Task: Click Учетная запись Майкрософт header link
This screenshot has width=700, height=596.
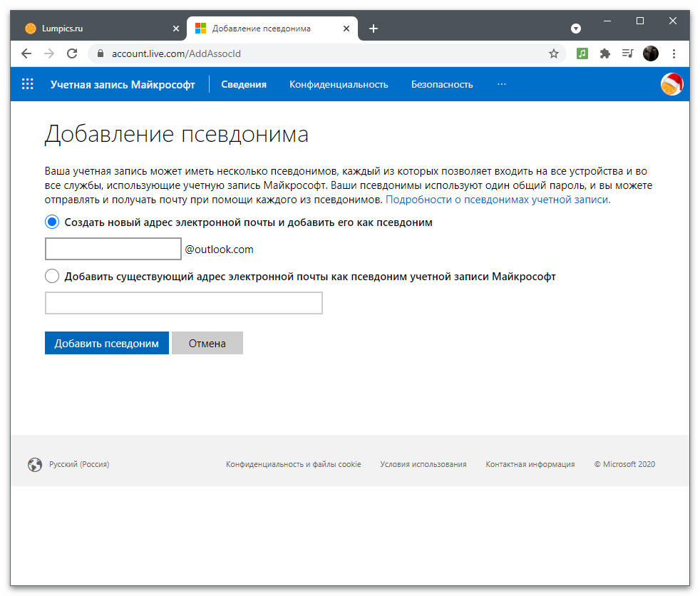Action: click(x=123, y=84)
